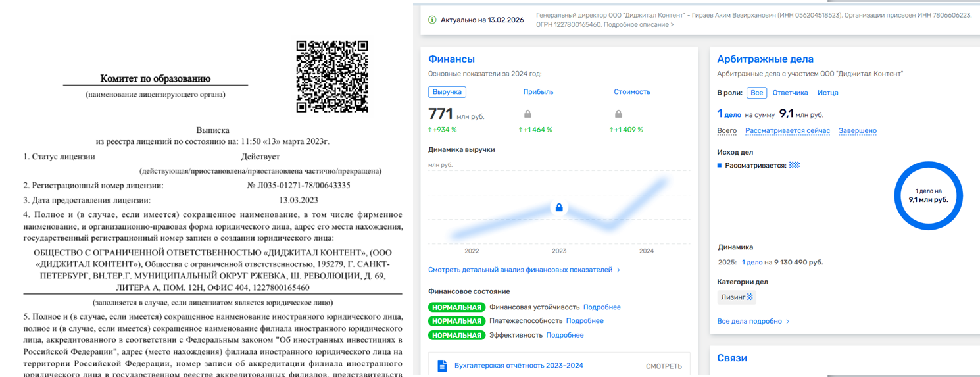Click the license date 13.03.2023
Image resolution: width=980 pixels, height=377 pixels.
298,200
